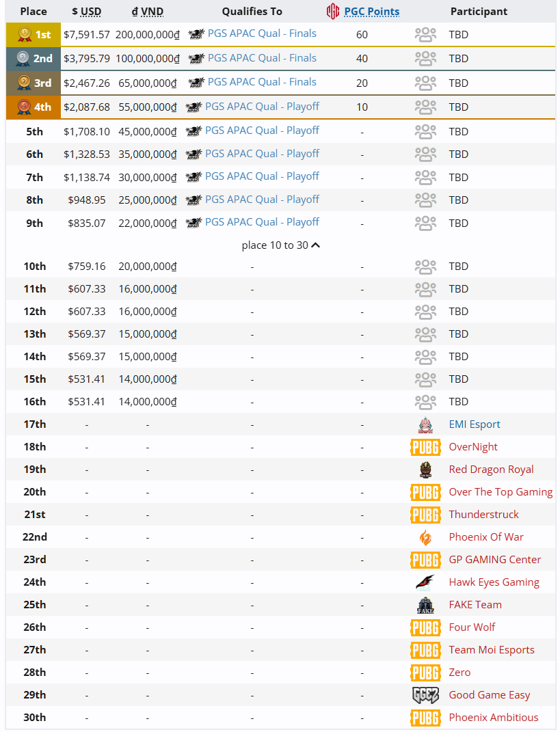Screen dimensions: 560x732
Task: Click the 200,000,000₫ prize value
Action: click(148, 35)
